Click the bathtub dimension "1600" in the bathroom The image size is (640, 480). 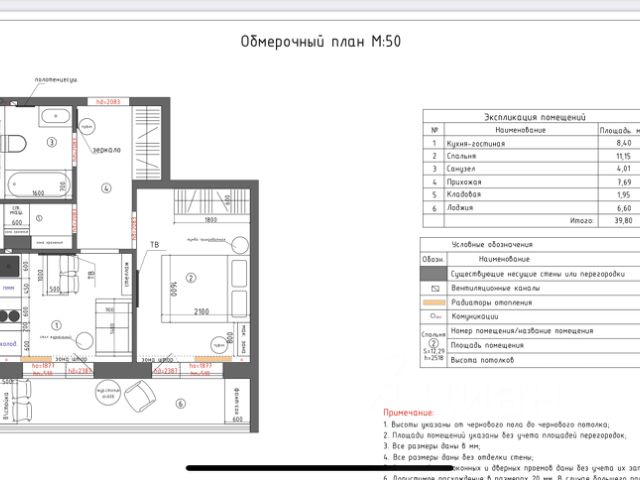click(x=38, y=193)
